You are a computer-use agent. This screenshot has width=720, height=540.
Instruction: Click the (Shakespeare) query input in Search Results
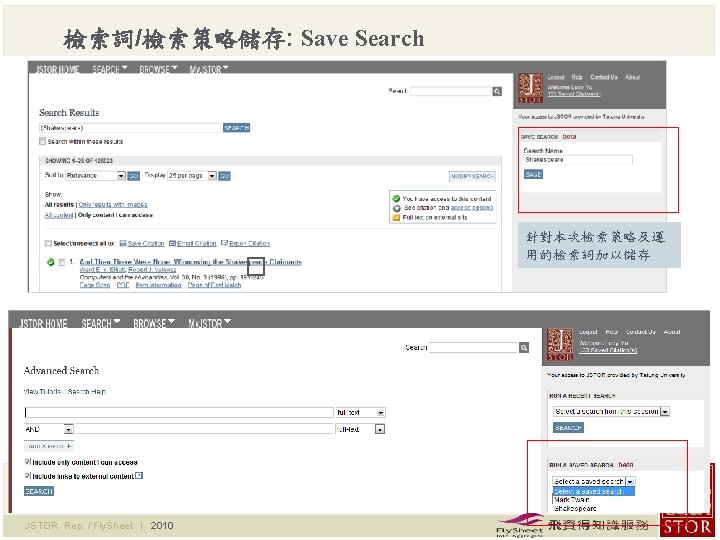pos(130,128)
